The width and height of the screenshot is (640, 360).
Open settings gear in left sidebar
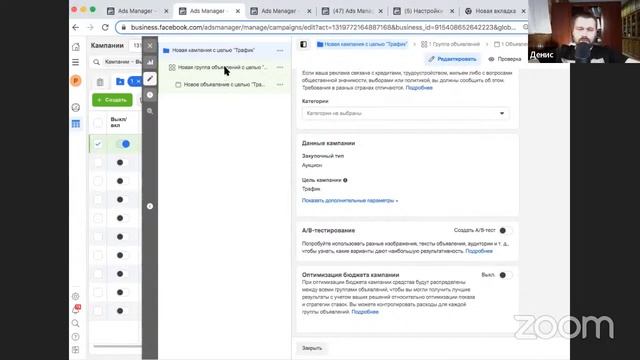[x=76, y=296]
